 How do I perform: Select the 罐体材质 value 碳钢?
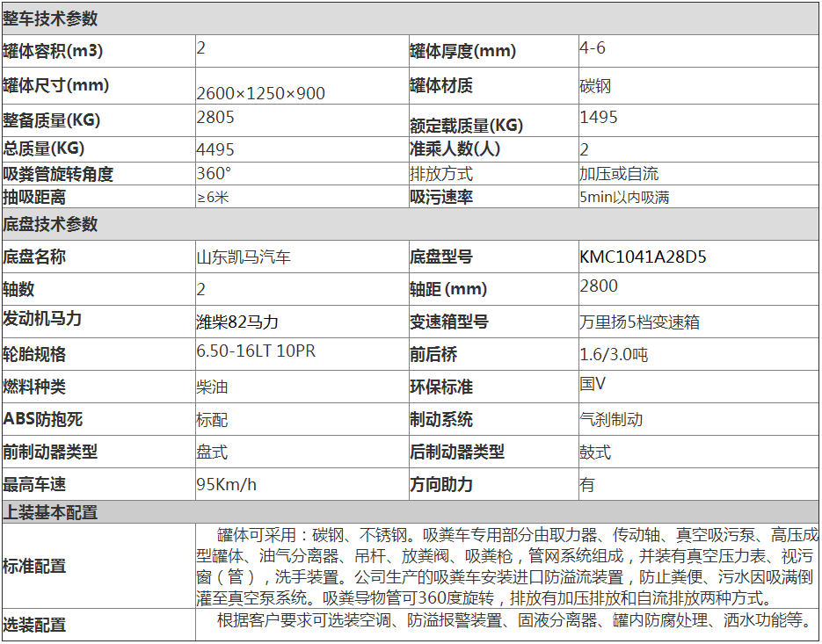coord(595,86)
